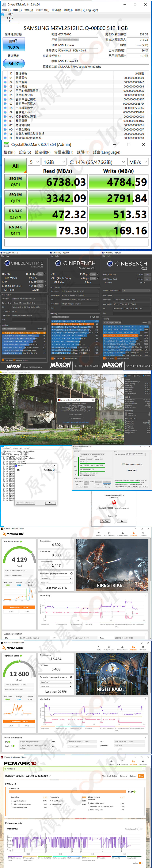Viewport: 152px width, 868px height.
Task: Tick the Cinebench R20 CPU Single Core checkbox
Action: click(x=98, y=278)
